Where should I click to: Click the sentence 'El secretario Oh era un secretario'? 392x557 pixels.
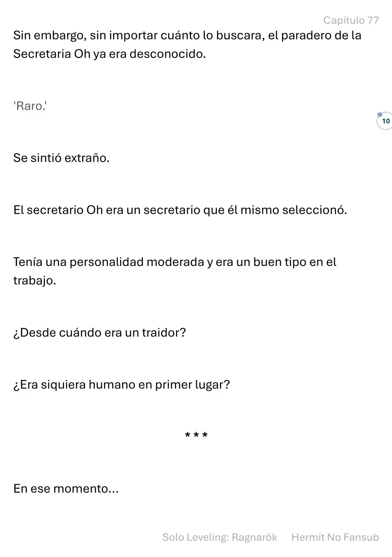pos(180,210)
